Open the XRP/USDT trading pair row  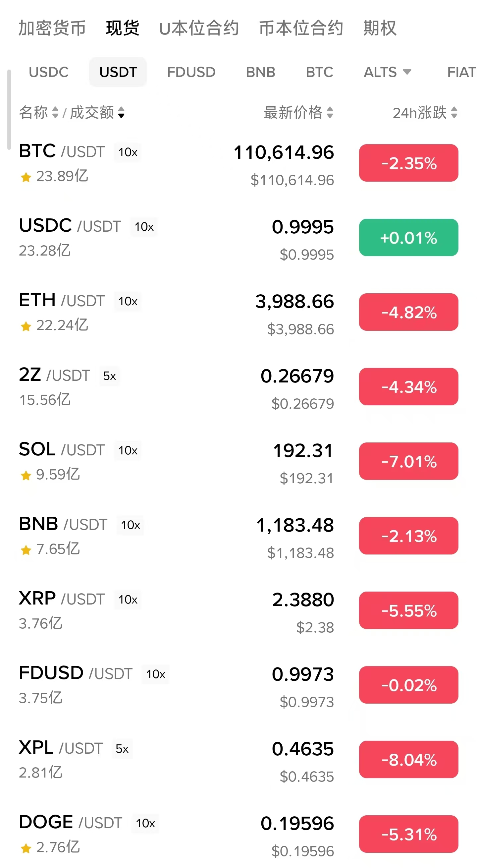(168, 610)
